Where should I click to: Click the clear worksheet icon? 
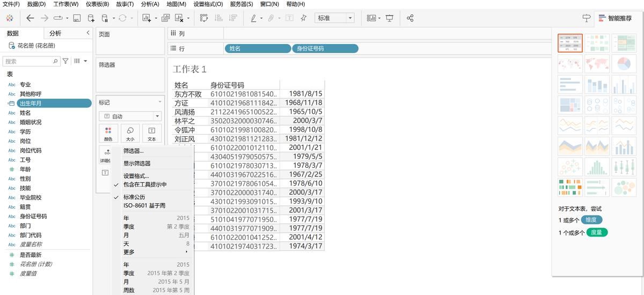tap(179, 18)
